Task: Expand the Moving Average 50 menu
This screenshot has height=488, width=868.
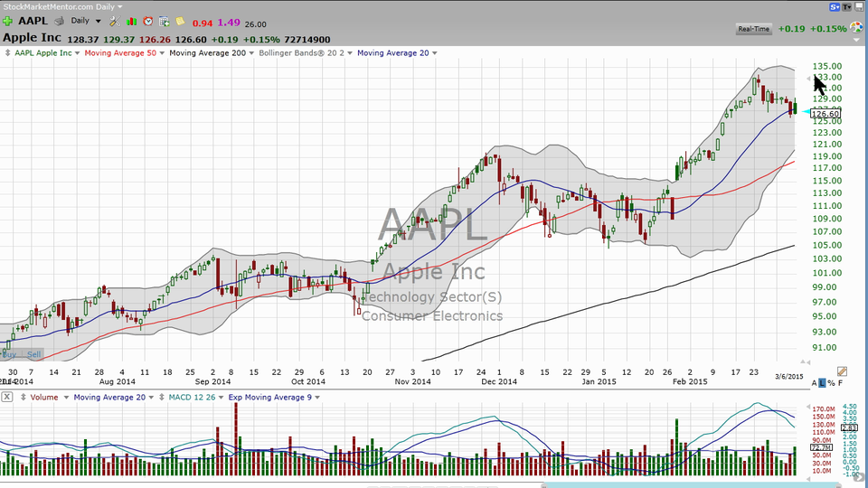Action: (x=162, y=53)
